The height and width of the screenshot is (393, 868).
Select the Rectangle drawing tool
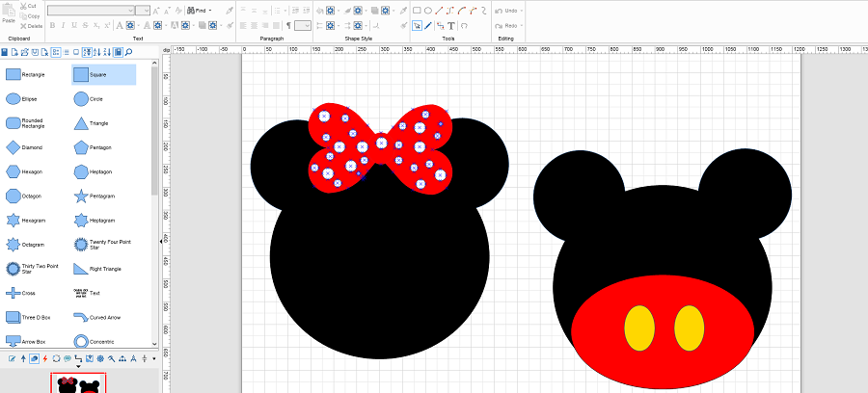coord(417,11)
